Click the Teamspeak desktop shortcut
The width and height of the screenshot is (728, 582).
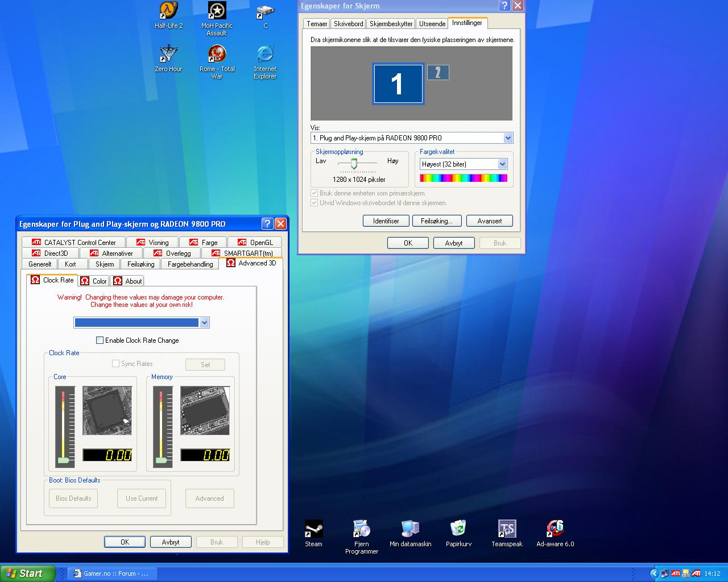(507, 533)
